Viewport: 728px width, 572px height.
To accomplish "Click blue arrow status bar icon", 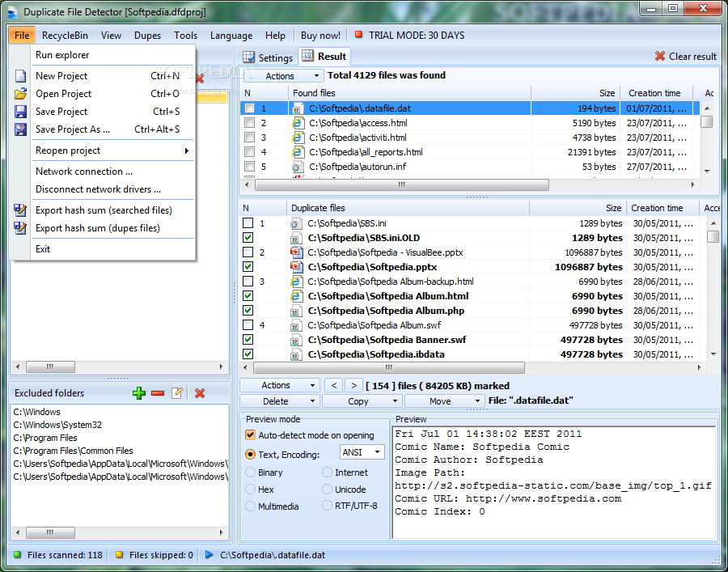I will 209,555.
